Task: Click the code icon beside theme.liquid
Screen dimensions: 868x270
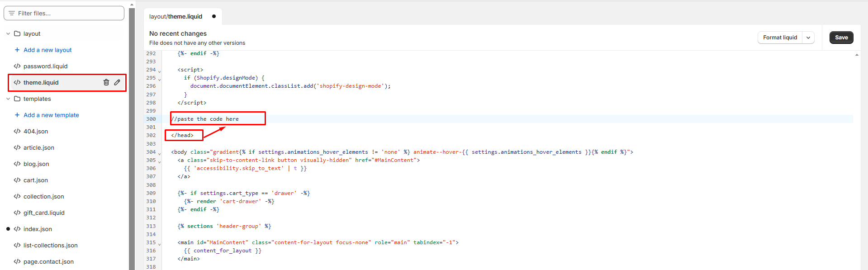Action: [17, 82]
